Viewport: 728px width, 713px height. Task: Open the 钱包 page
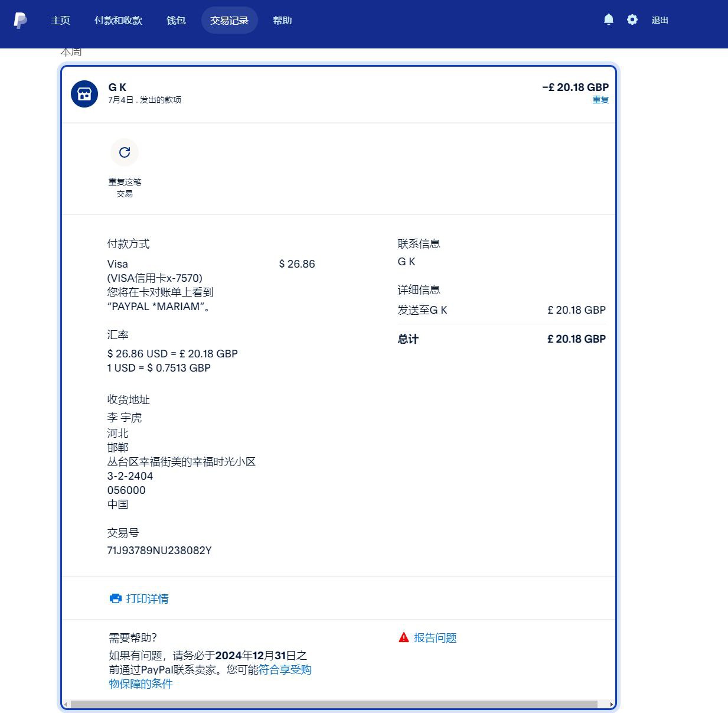(x=176, y=20)
